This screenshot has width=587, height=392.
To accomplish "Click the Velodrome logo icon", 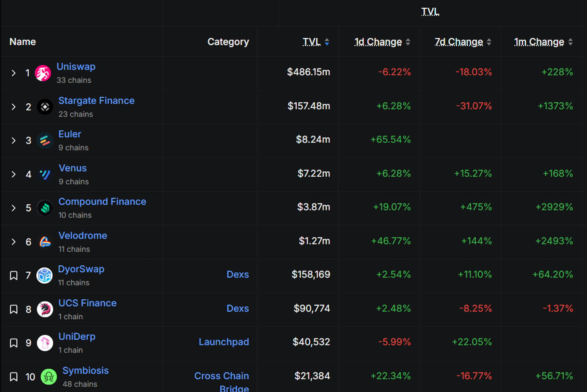I will 45,242.
